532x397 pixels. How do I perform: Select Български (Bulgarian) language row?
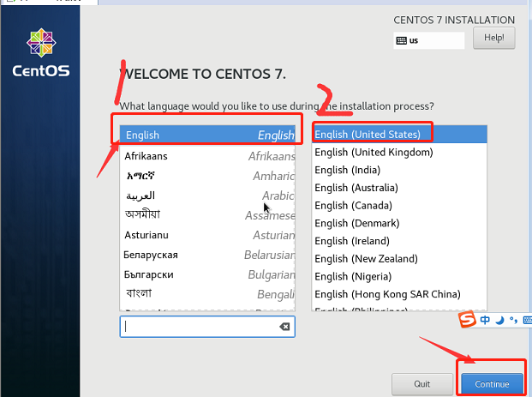point(207,274)
